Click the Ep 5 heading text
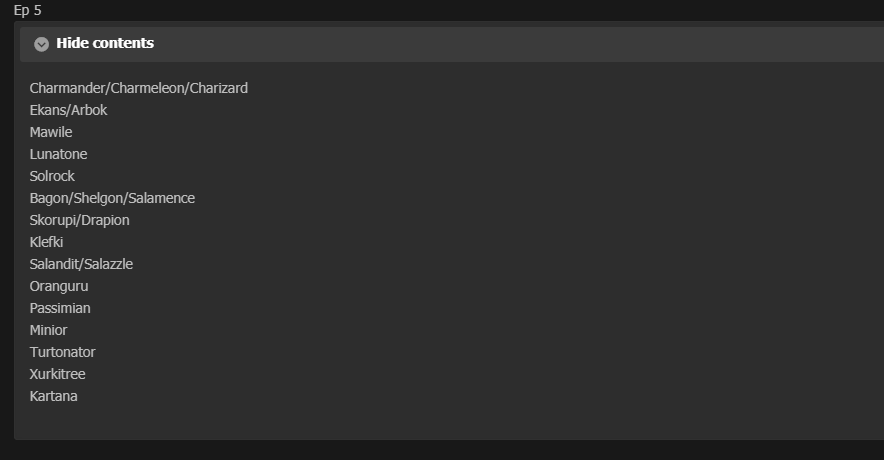The image size is (884, 460). [x=28, y=11]
